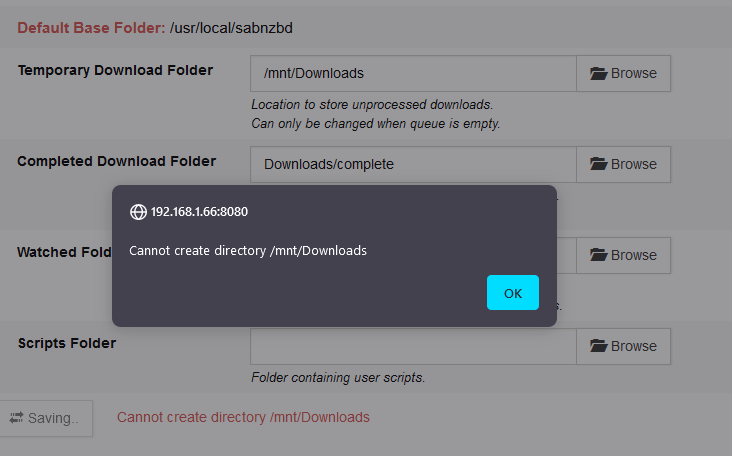The image size is (732, 456).
Task: Browse for Temporary Download Folder
Action: click(x=623, y=73)
